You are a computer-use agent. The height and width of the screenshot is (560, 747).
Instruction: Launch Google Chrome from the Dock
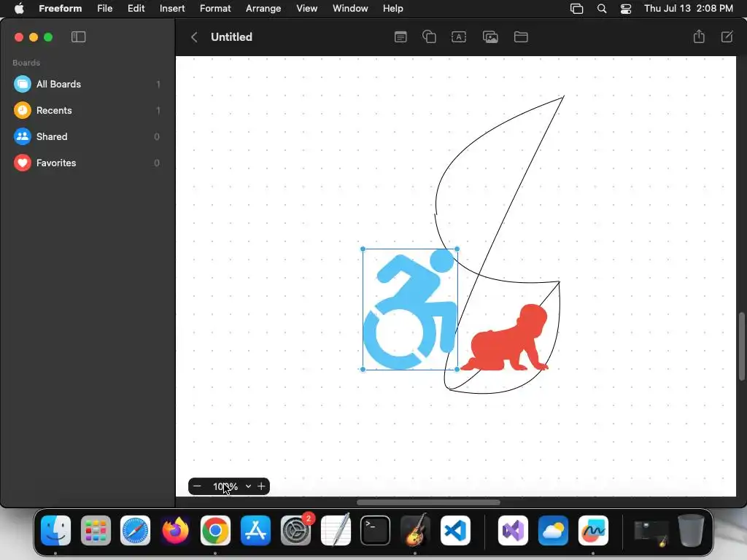click(x=215, y=531)
